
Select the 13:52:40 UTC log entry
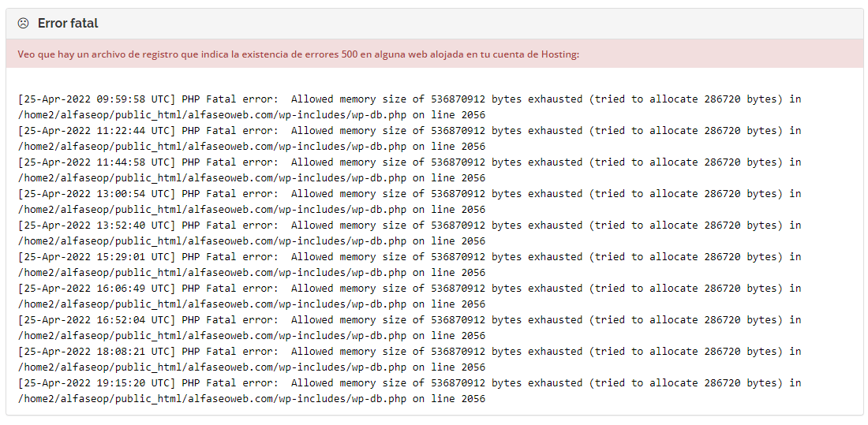click(410, 233)
